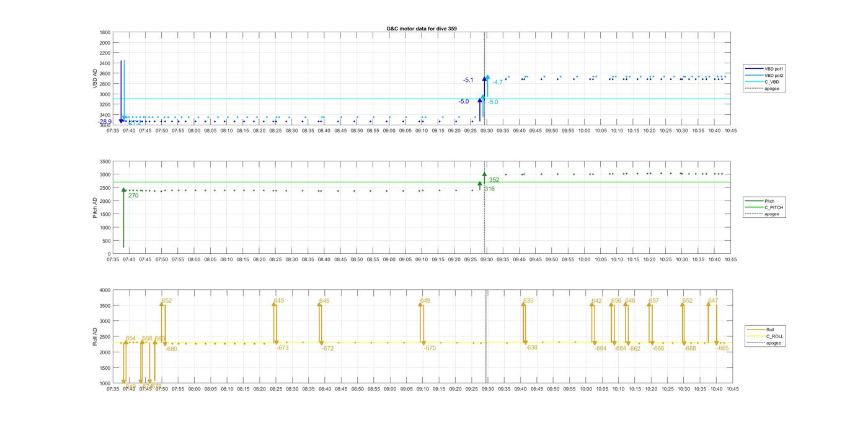Viewport: 868px width, 430px height.
Task: Click the '500' tick on the Pitch axis
Action: coord(107,241)
